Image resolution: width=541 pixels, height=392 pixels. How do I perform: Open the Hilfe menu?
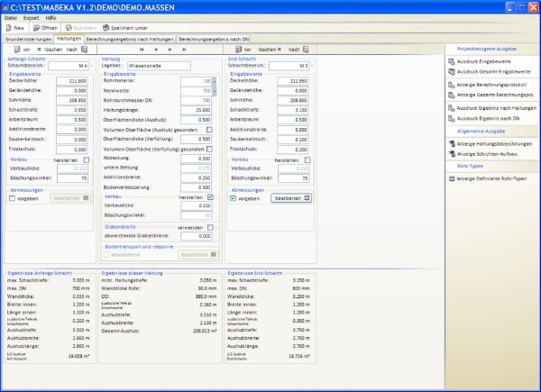pos(50,18)
